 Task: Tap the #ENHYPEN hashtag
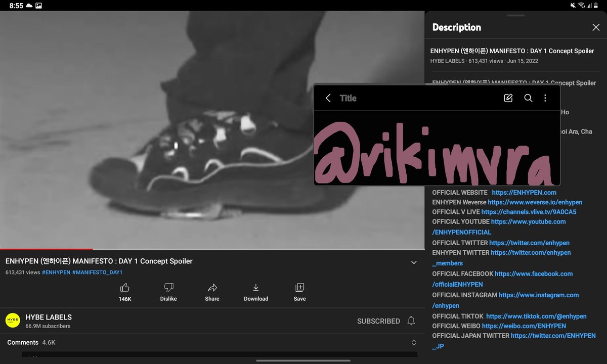click(56, 272)
